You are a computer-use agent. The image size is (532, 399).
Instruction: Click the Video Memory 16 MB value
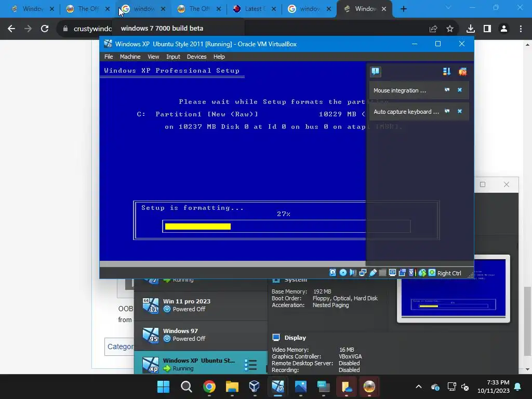pos(347,350)
